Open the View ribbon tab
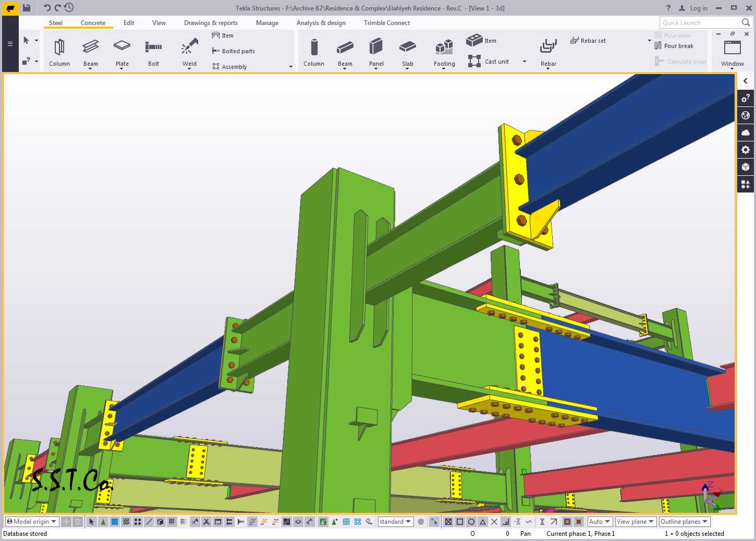The height and width of the screenshot is (541, 756). [x=159, y=23]
